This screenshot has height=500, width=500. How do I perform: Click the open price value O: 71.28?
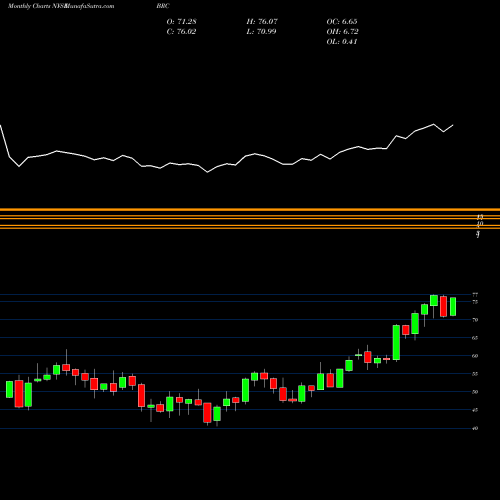(x=181, y=22)
